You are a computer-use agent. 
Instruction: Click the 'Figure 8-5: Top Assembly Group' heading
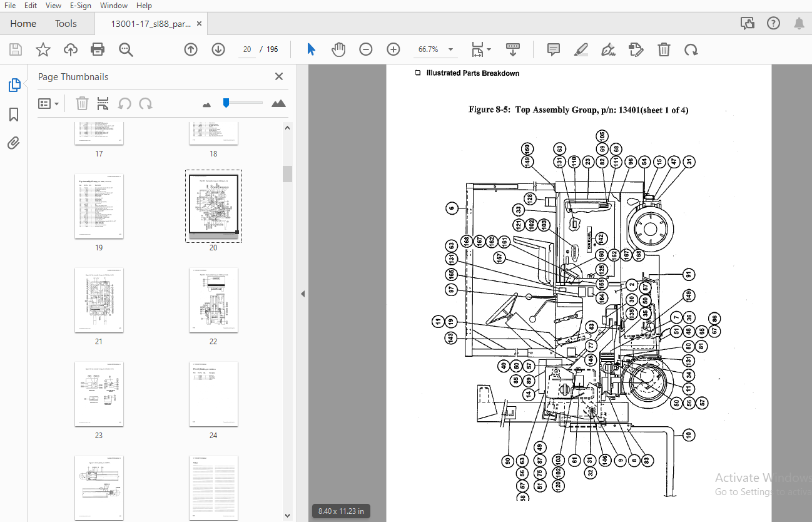click(x=578, y=110)
